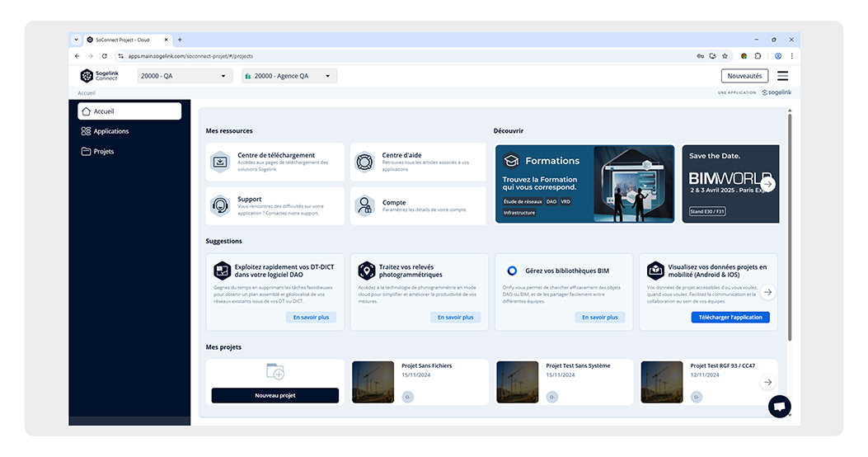Open the Projet Sans Fichiers thumbnail
868x457 pixels.
click(x=373, y=381)
